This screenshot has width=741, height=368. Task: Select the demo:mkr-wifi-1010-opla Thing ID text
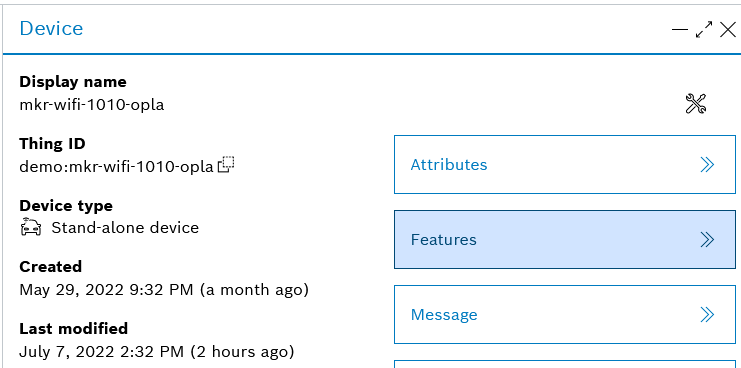pyautogui.click(x=117, y=167)
